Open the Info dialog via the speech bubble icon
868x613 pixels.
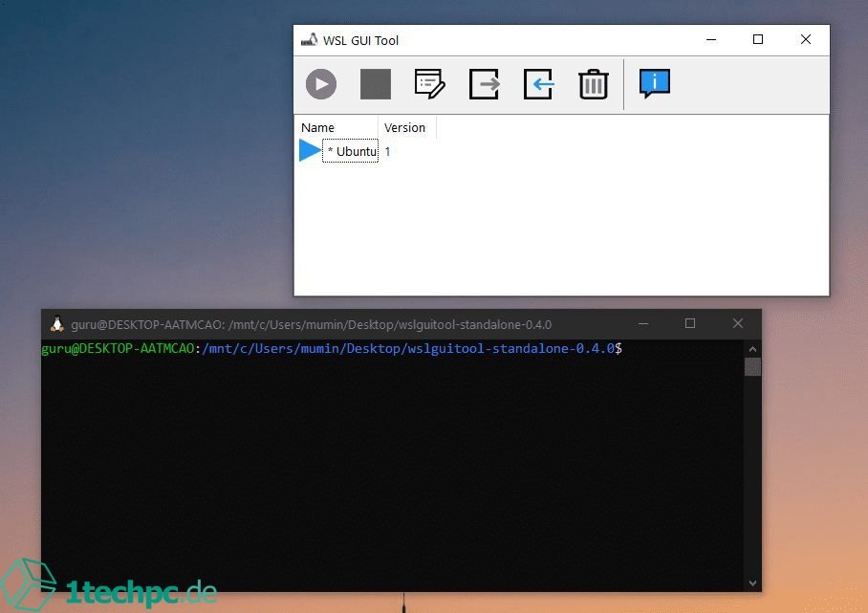coord(654,84)
